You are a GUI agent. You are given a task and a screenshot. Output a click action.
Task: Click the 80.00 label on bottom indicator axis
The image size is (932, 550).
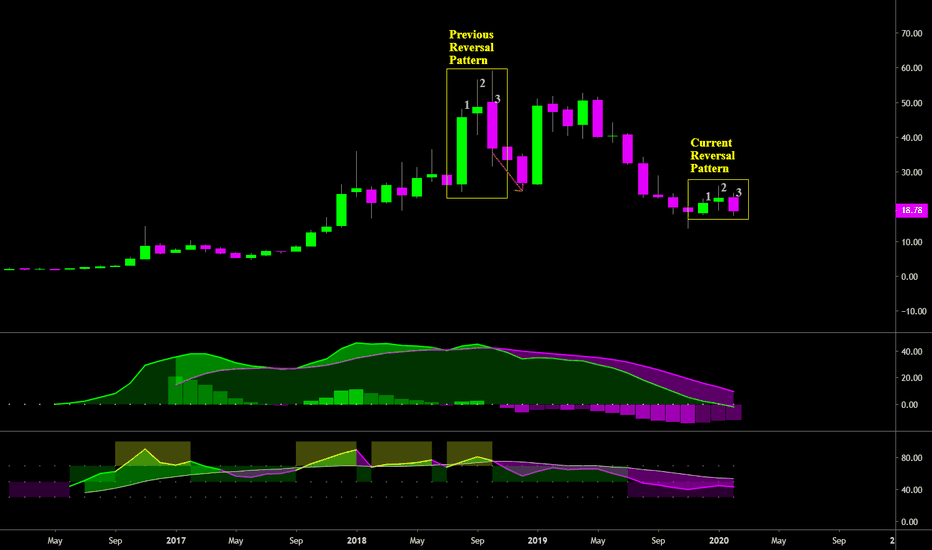[x=912, y=458]
